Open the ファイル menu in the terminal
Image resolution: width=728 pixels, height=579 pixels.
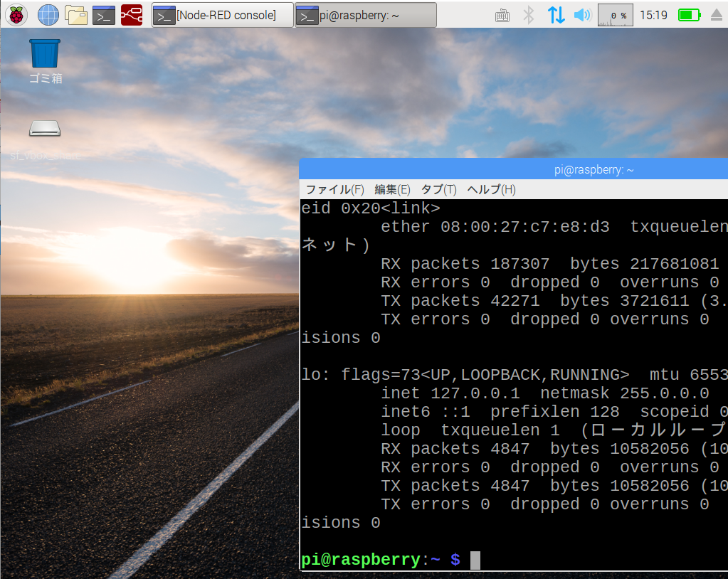click(334, 189)
